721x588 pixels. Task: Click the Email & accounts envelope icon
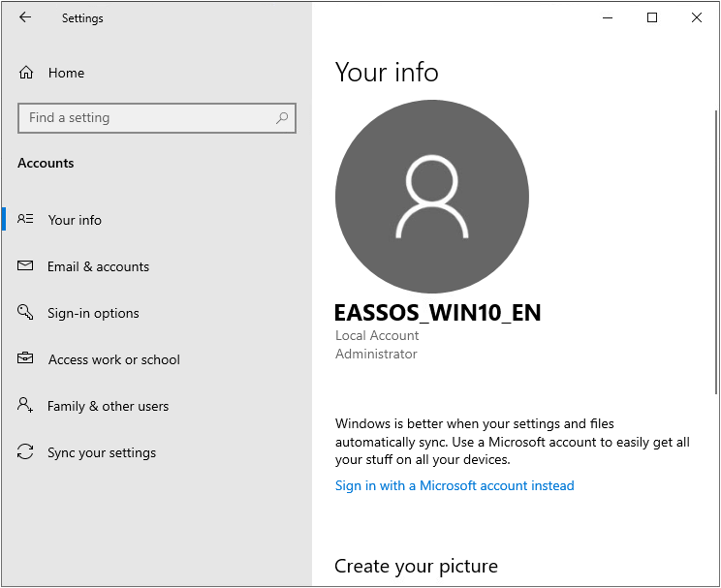click(x=26, y=266)
